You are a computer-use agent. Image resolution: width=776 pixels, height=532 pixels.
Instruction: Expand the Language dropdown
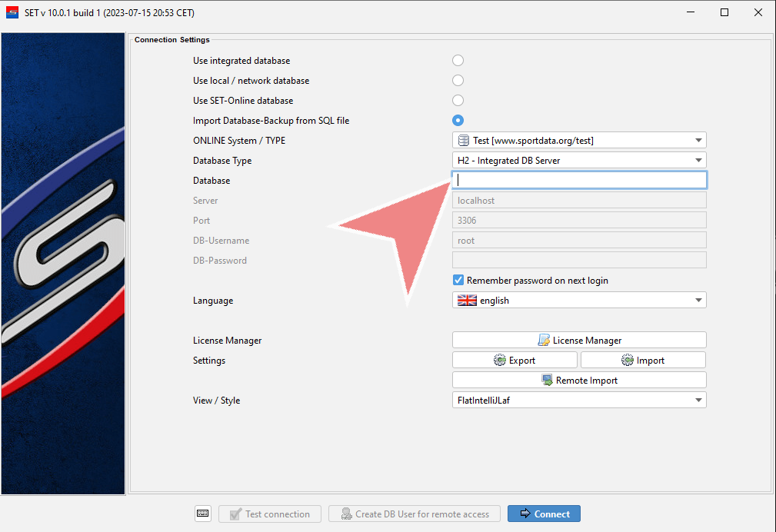pos(698,301)
